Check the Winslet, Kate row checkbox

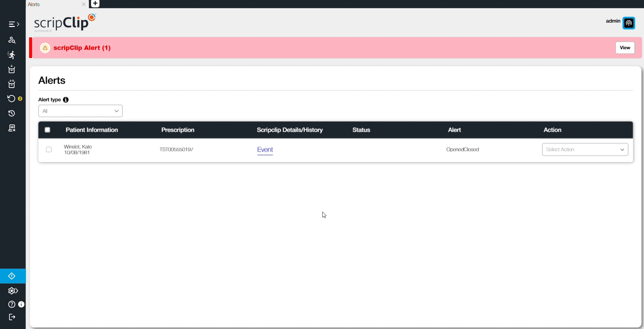click(49, 149)
